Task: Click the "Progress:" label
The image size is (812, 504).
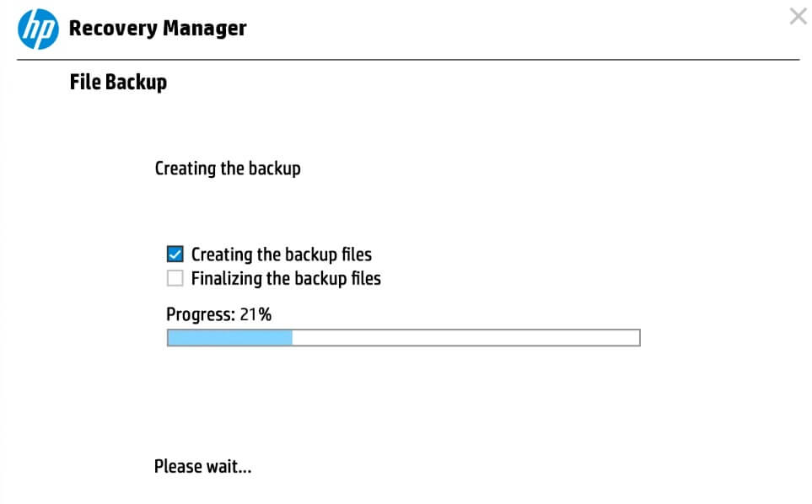Action: pyautogui.click(x=200, y=315)
